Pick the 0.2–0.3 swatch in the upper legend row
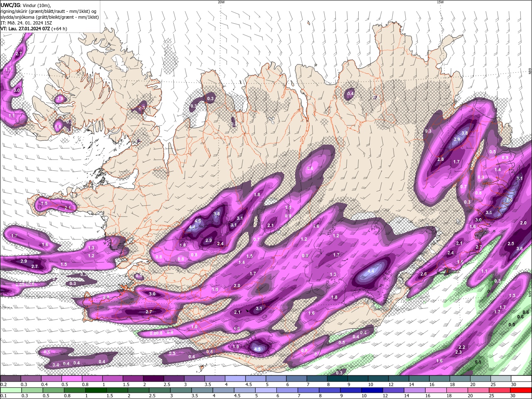This screenshot has height=399, width=532. click(10, 379)
